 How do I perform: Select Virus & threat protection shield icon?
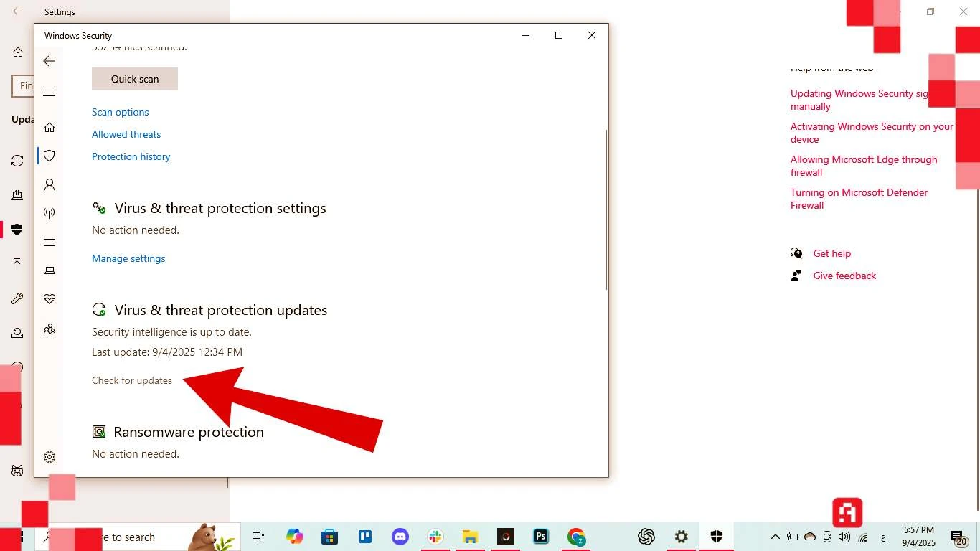click(x=50, y=156)
